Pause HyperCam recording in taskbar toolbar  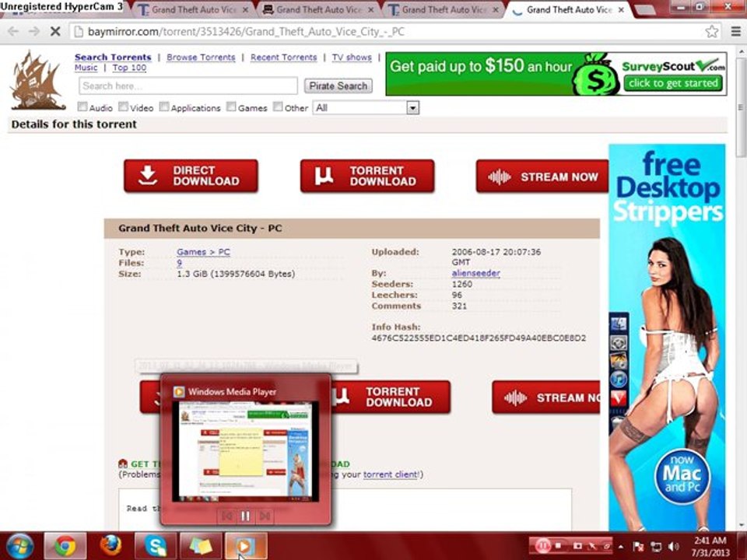pyautogui.click(x=542, y=546)
